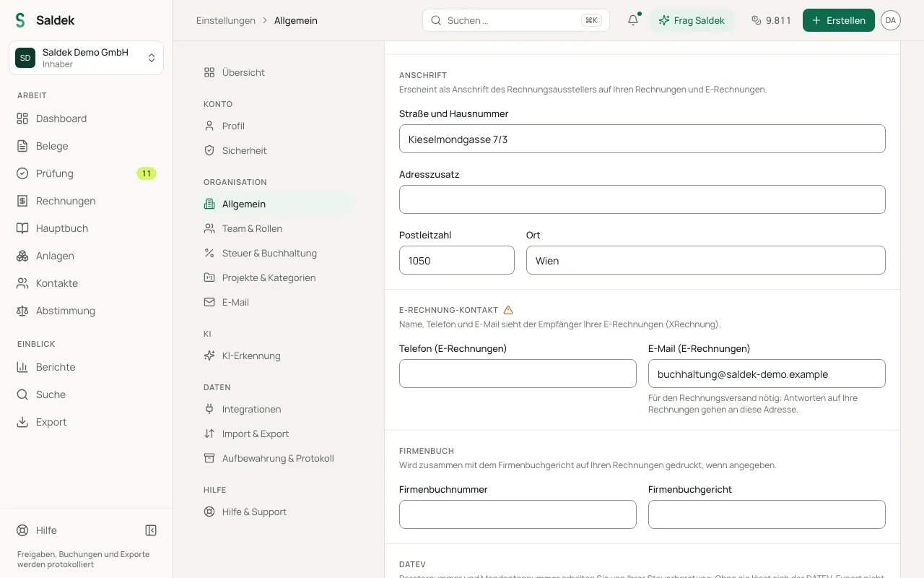Open Rechnungen in the sidebar
Image resolution: width=924 pixels, height=578 pixels.
(x=87, y=201)
